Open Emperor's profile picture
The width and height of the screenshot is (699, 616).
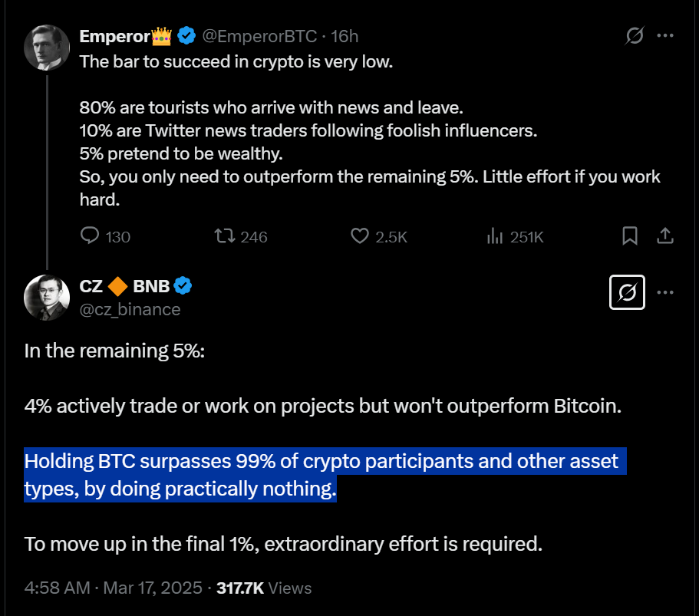48,47
